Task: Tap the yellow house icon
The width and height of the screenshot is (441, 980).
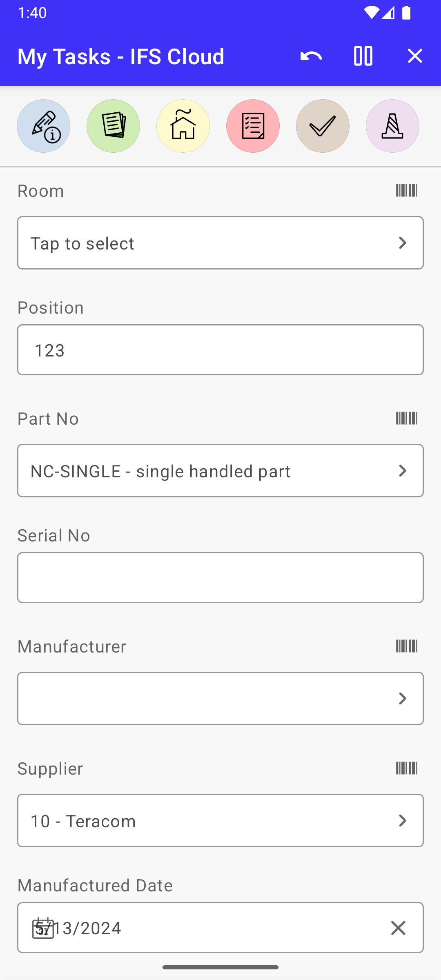Action: pos(183,126)
